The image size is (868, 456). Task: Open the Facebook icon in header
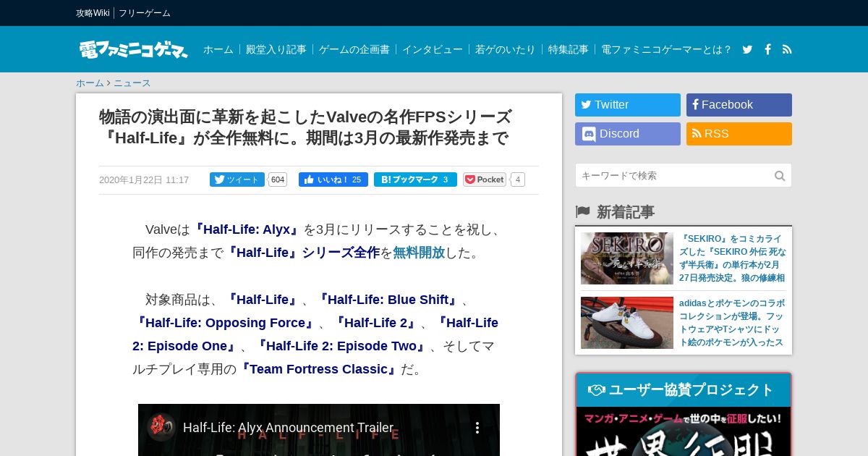tap(767, 49)
